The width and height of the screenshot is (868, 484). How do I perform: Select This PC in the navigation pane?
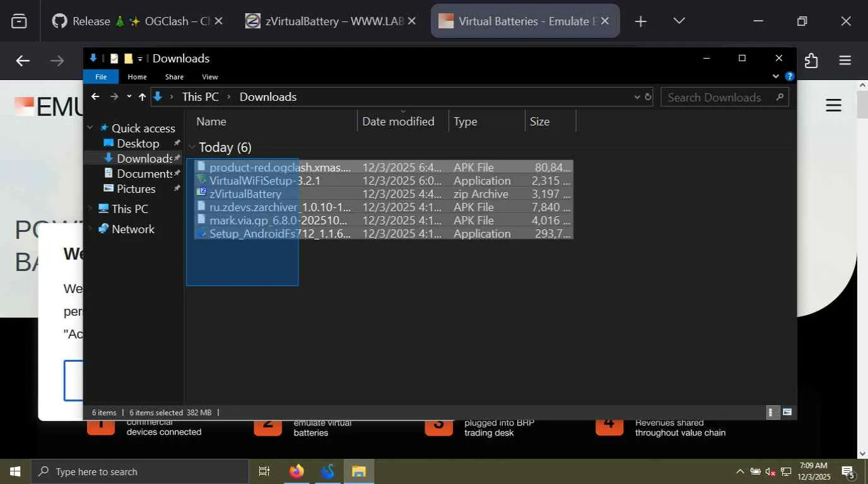pyautogui.click(x=129, y=209)
